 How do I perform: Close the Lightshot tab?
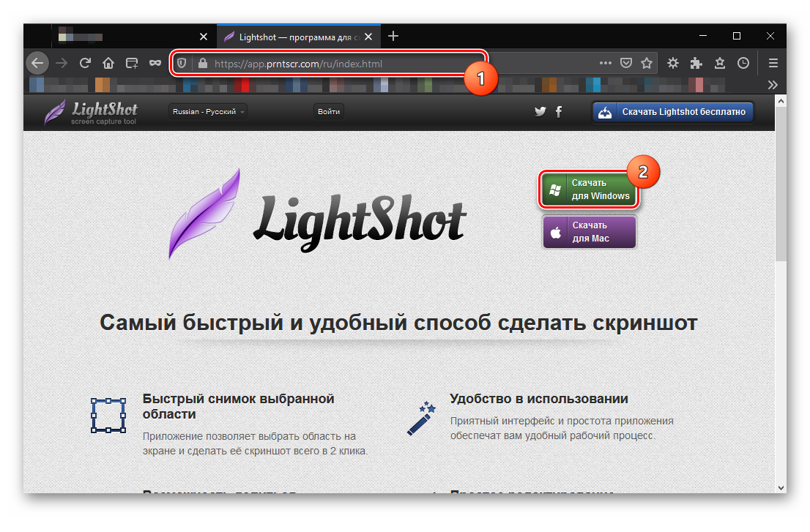(x=368, y=37)
